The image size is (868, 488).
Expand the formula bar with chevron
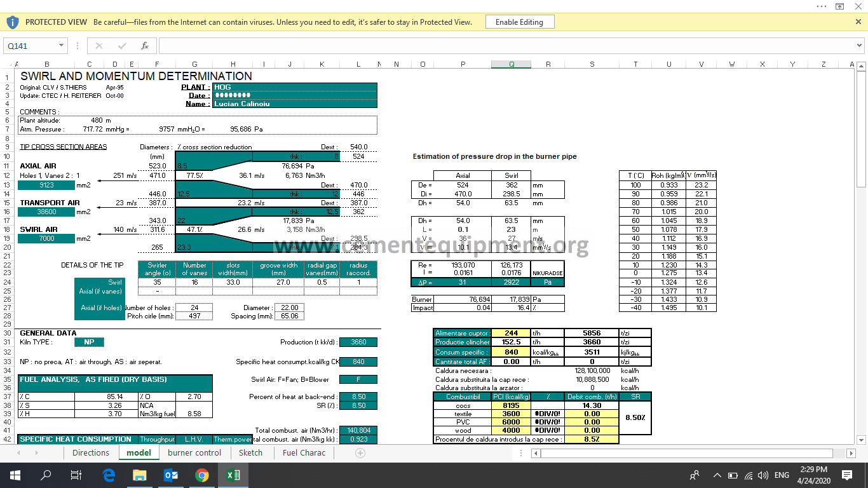click(860, 46)
